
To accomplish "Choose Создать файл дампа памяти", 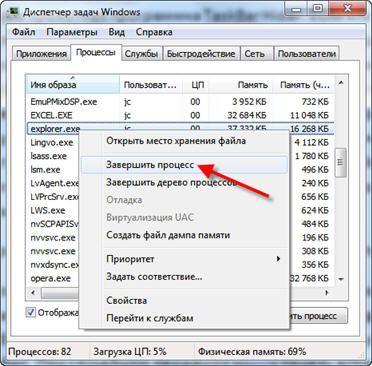I will pos(184,235).
